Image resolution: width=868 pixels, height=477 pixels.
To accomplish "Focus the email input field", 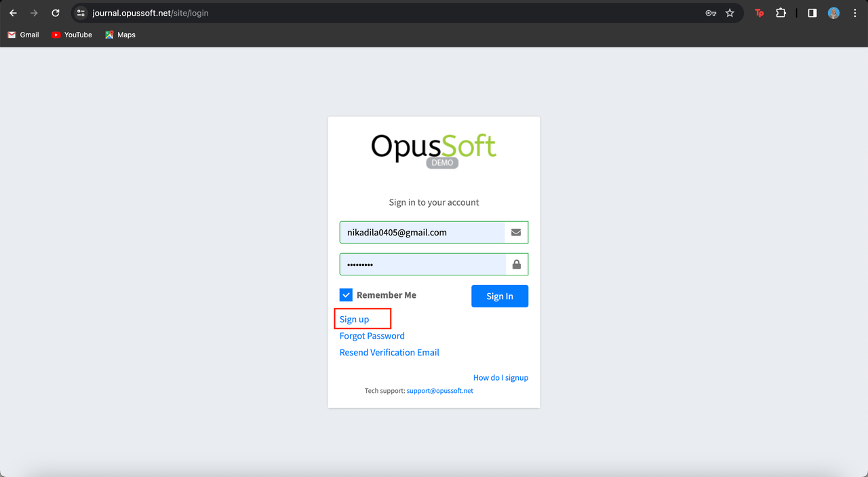I will [x=422, y=232].
